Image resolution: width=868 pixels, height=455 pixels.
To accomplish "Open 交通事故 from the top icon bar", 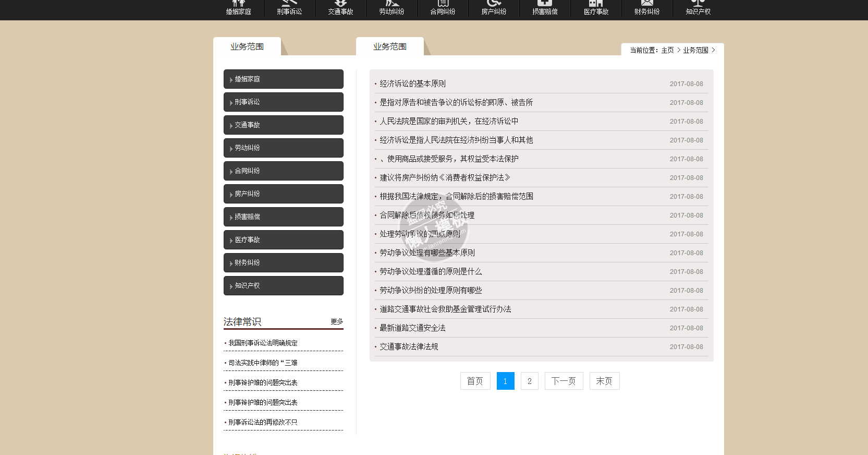I will 340,8.
